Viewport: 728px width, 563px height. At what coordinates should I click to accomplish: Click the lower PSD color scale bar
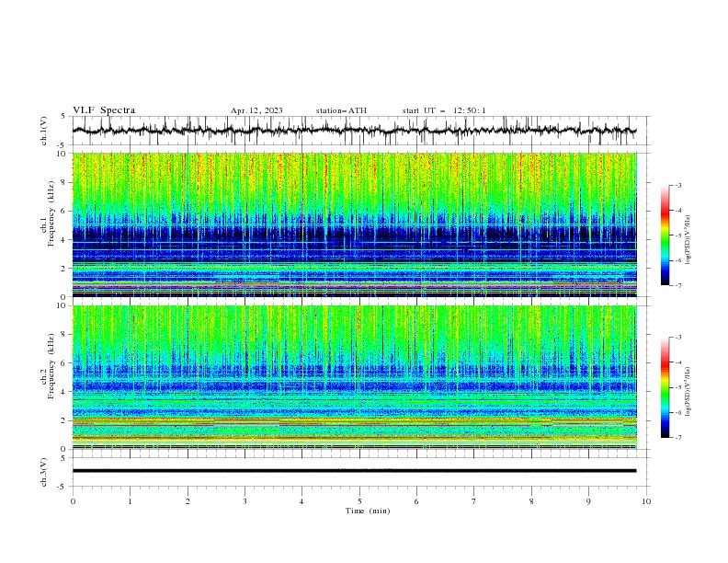665,387
